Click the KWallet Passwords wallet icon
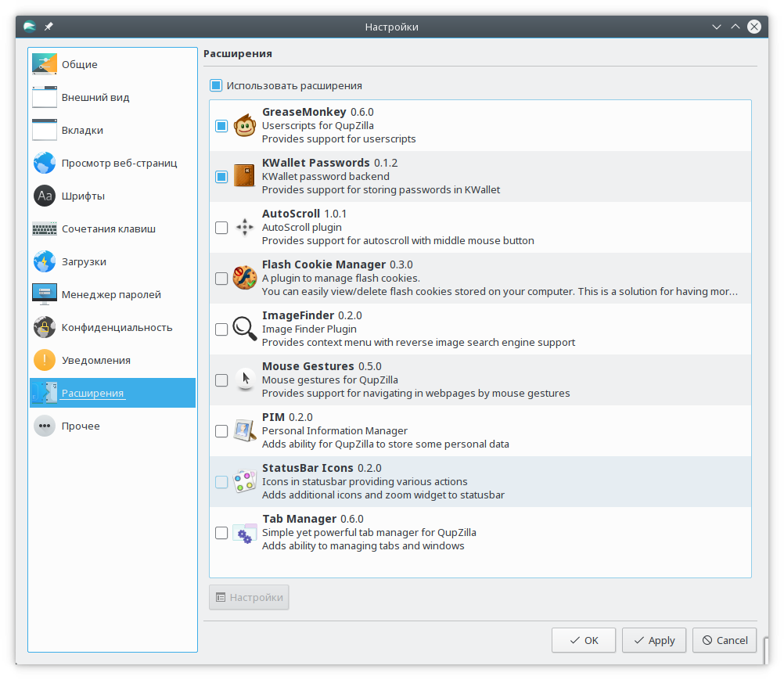Viewport: 784px width, 680px height. (x=245, y=177)
